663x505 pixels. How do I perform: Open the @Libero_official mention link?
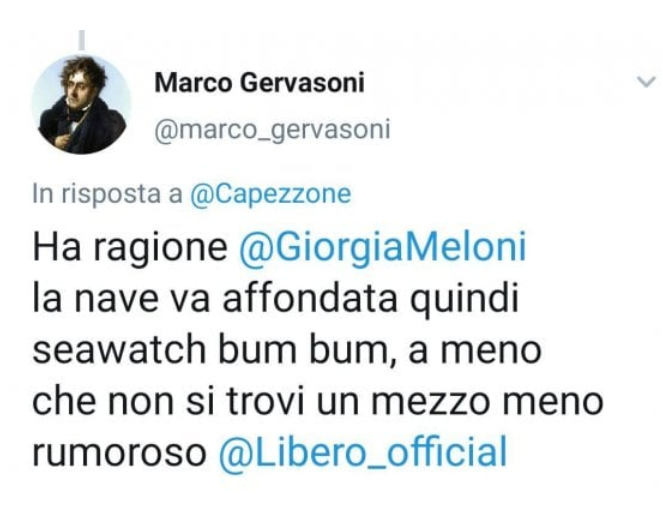tap(363, 452)
